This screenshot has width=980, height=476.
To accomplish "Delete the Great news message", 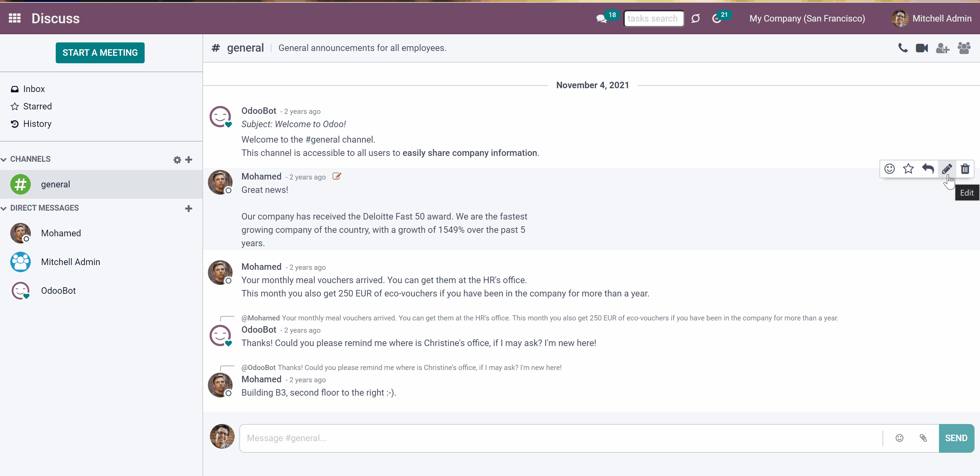I will [965, 169].
